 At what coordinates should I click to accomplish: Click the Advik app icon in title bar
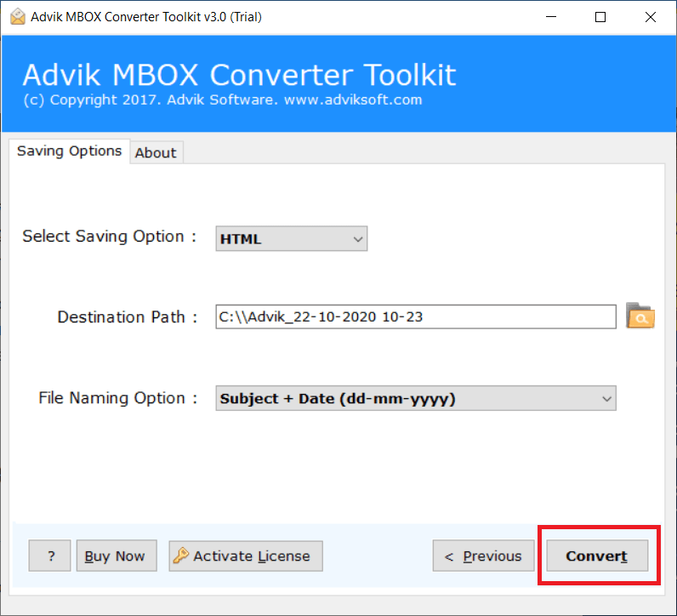[x=18, y=17]
